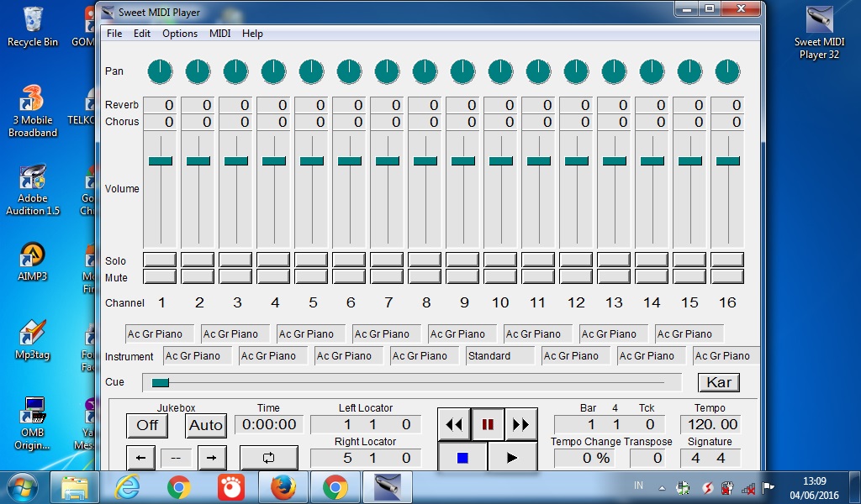Image resolution: width=861 pixels, height=504 pixels.
Task: Toggle the loop button beside the Jukebox arrows
Action: point(268,458)
